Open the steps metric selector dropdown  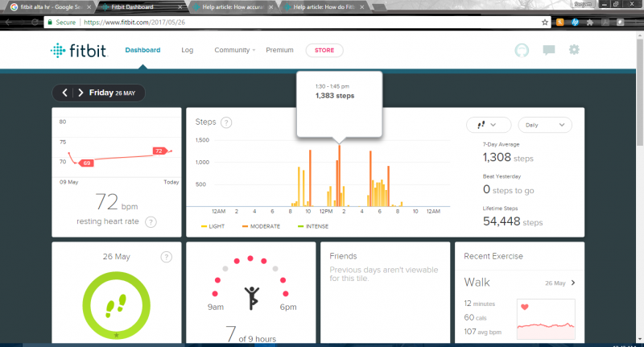click(489, 125)
